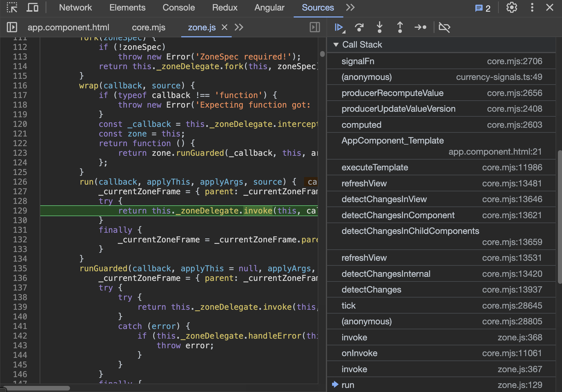This screenshot has height=392, width=562.
Task: Open DevTools settings gear
Action: pos(512,8)
